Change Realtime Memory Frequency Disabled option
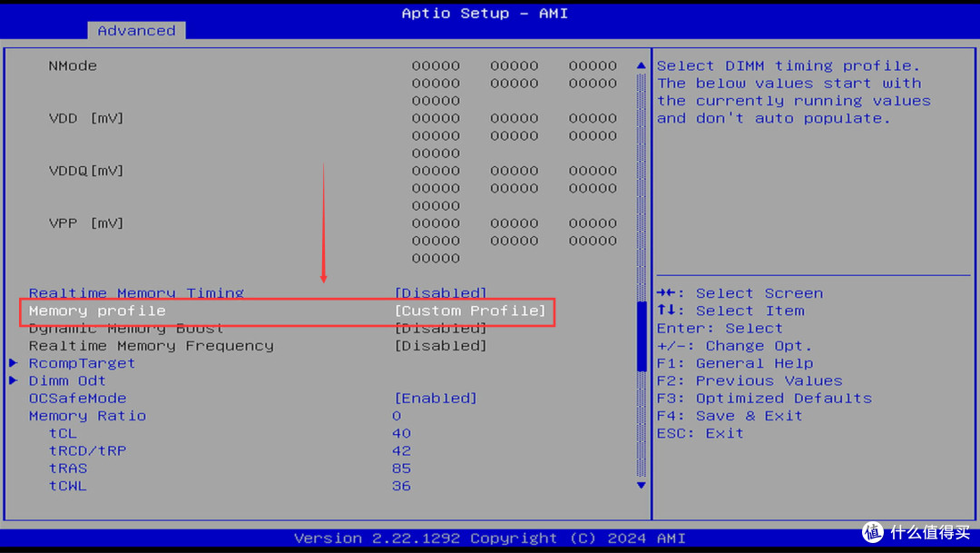 [440, 345]
